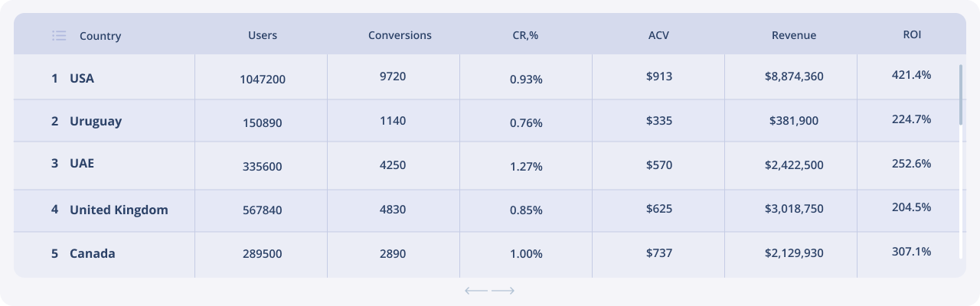Select the Canada row

pyautogui.click(x=92, y=253)
